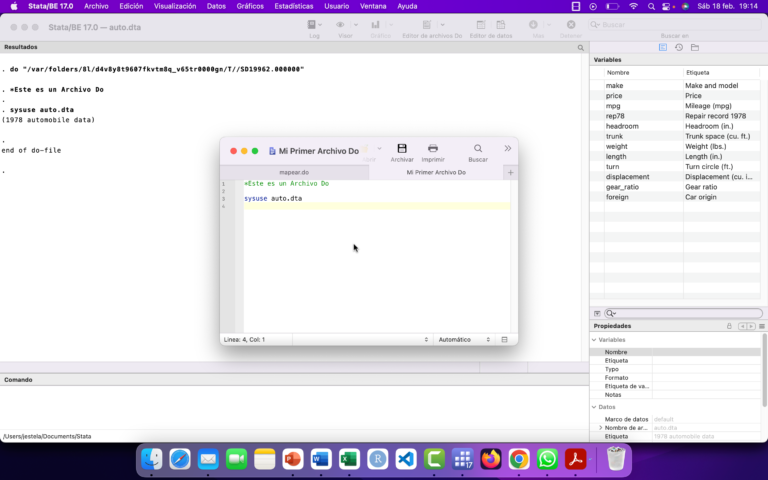This screenshot has width=768, height=480.
Task: Click the variables filter search field
Action: tap(683, 313)
